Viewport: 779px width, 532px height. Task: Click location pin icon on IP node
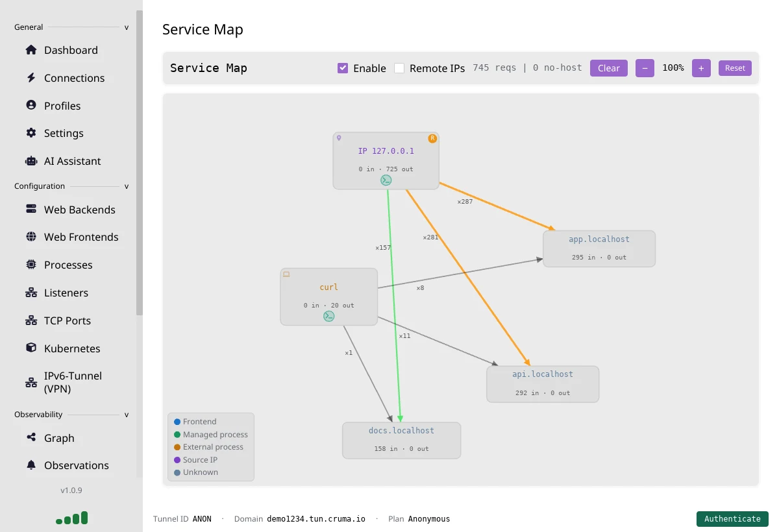click(x=338, y=138)
